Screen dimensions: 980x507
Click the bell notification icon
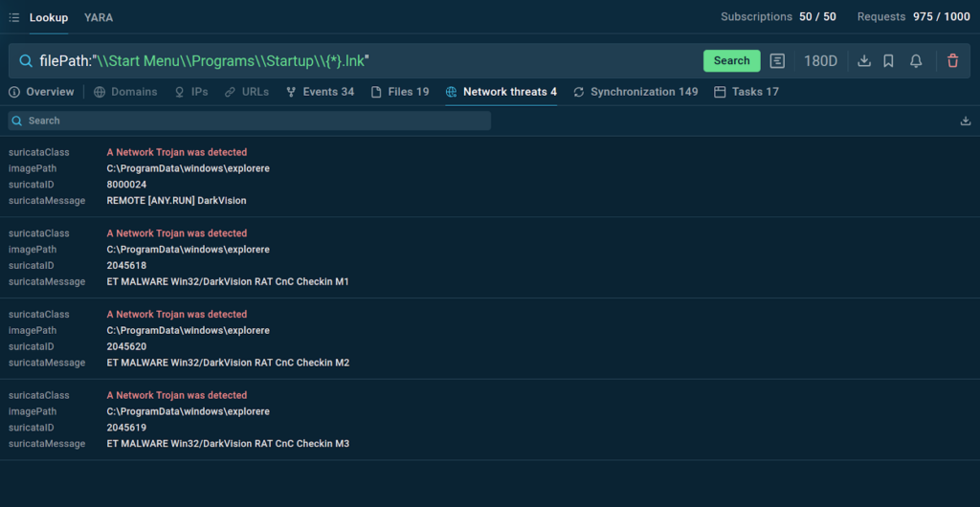tap(916, 61)
